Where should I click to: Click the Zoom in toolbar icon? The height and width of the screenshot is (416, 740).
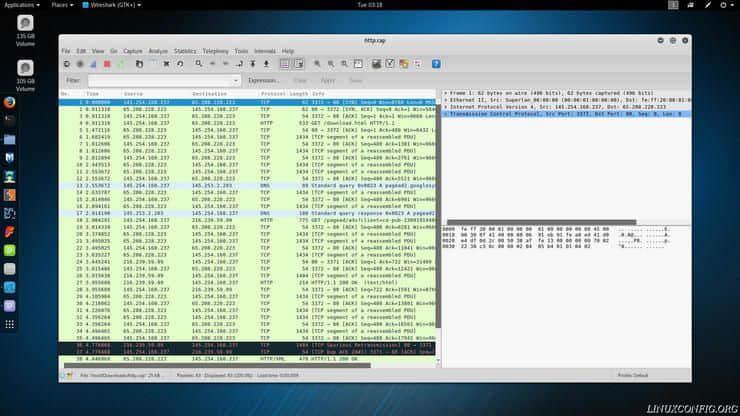click(317, 64)
